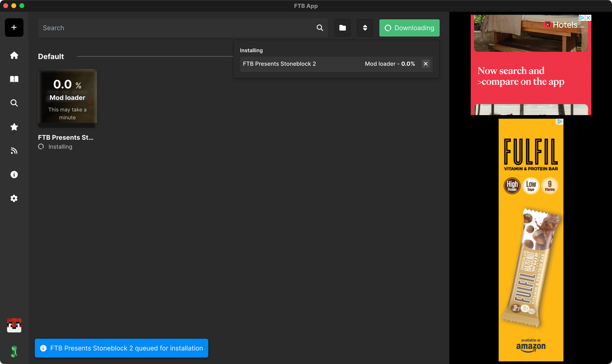Viewport: 612px width, 364px height.
Task: Click the green creeper icon in sidebar
Action: point(14,351)
